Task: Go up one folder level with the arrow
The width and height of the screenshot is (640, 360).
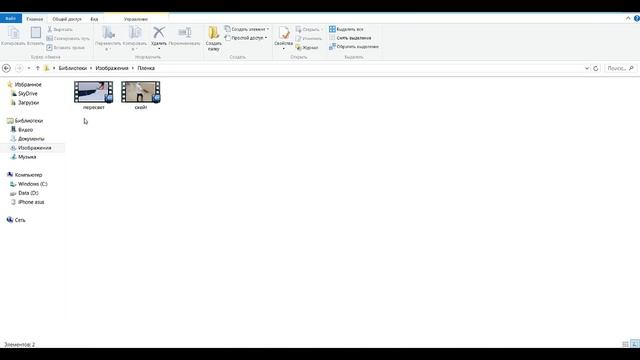Action: [38, 68]
